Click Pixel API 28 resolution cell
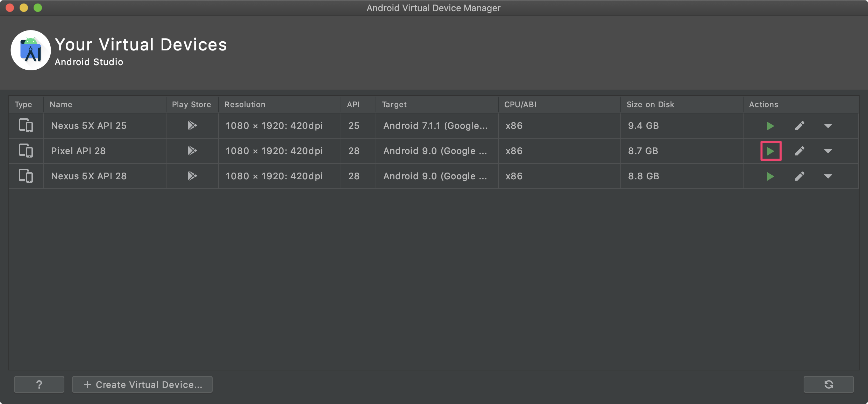 point(280,151)
